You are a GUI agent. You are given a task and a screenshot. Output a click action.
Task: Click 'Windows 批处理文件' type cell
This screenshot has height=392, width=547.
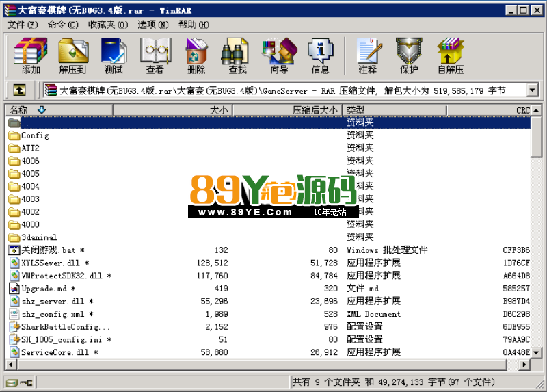click(x=387, y=250)
